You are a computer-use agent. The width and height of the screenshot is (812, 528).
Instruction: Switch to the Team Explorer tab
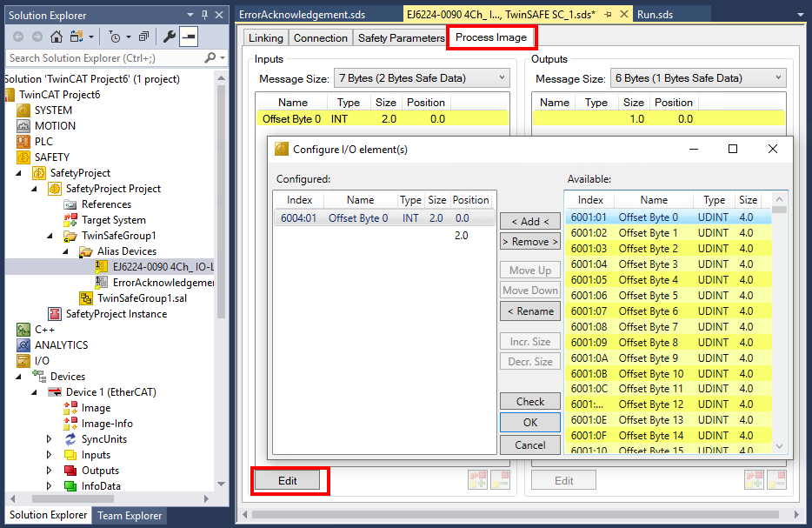pos(130,516)
